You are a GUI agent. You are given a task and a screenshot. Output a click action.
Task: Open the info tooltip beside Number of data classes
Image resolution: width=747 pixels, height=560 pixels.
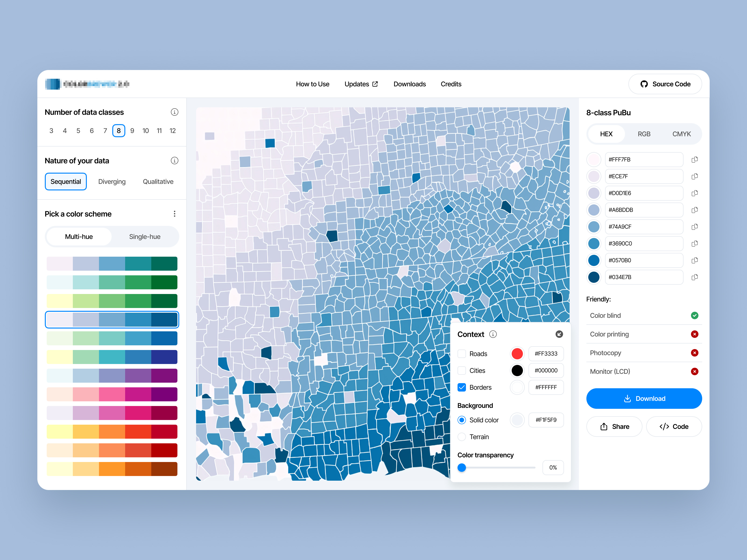point(174,112)
